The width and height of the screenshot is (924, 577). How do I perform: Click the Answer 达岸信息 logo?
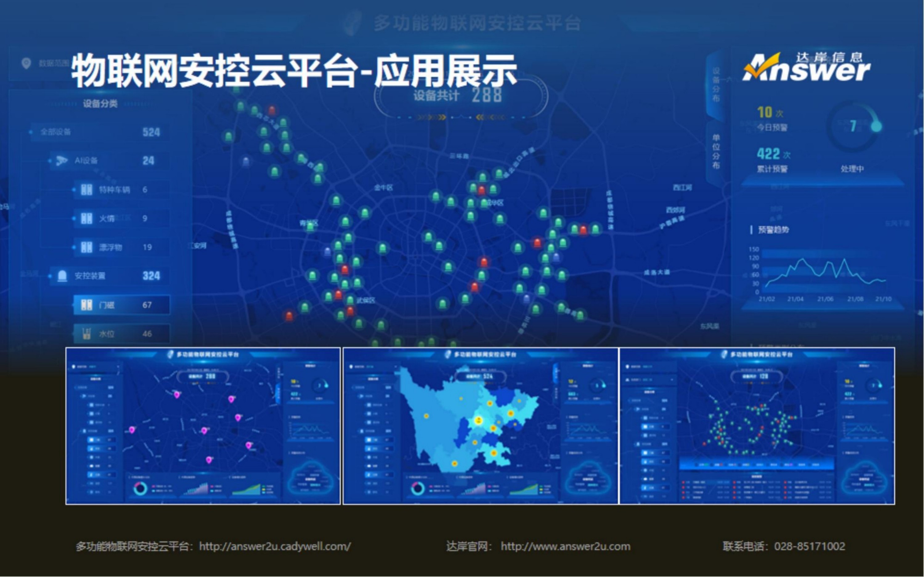pos(806,67)
